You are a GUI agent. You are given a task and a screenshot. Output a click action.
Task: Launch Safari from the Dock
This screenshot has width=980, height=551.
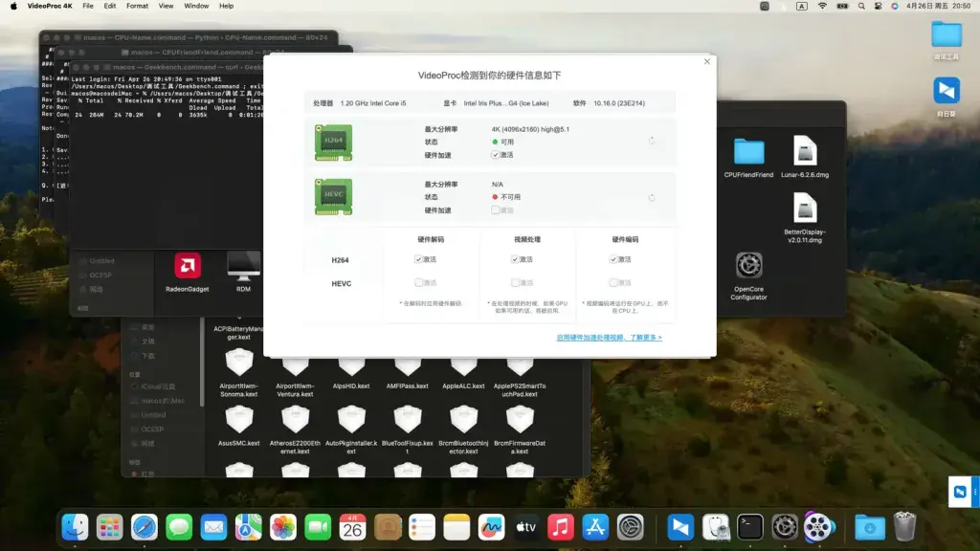pos(145,527)
